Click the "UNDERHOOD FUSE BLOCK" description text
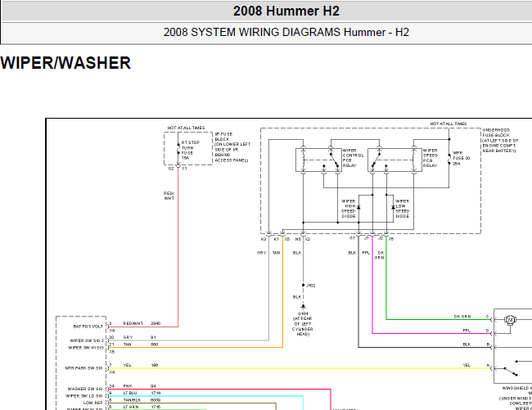The image size is (532, 410). coord(500,141)
